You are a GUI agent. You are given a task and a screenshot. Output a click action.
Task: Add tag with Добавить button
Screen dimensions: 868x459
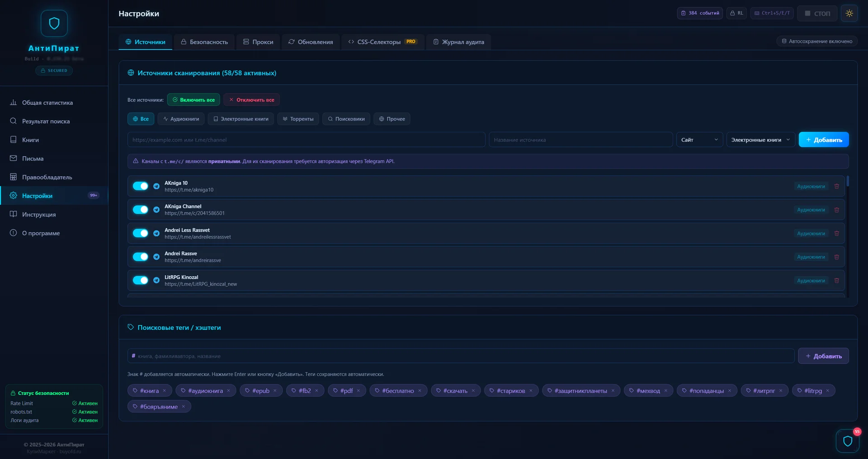[x=823, y=356]
